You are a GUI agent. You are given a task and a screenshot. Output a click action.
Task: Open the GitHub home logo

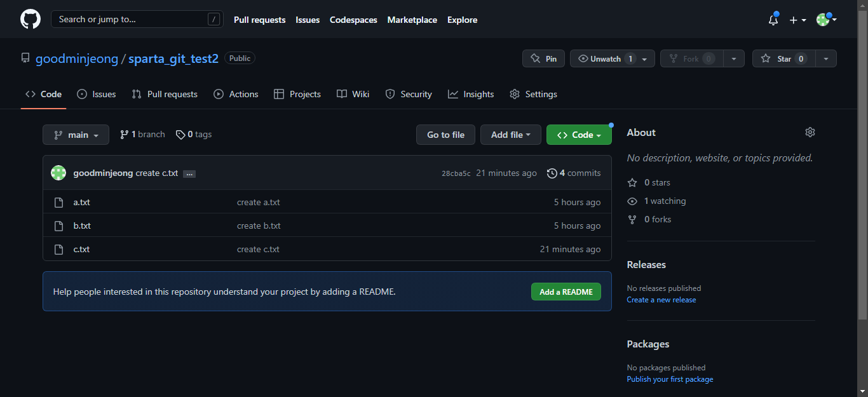click(31, 19)
